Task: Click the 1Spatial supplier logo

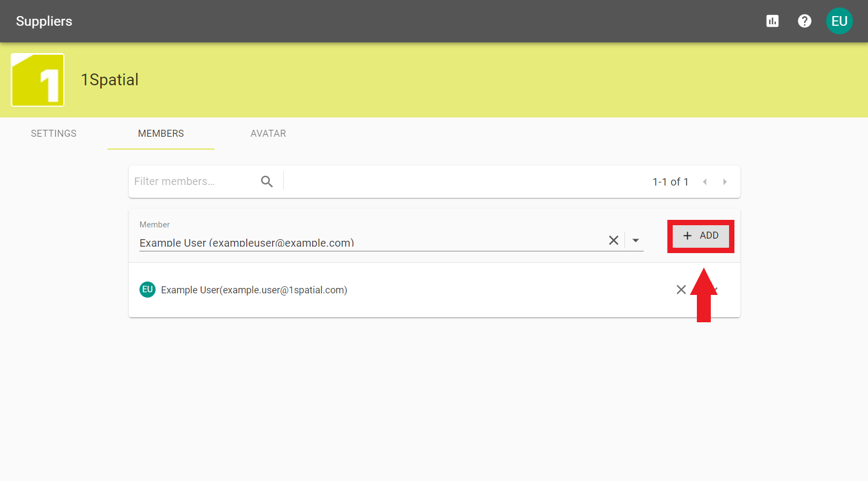Action: 38,80
